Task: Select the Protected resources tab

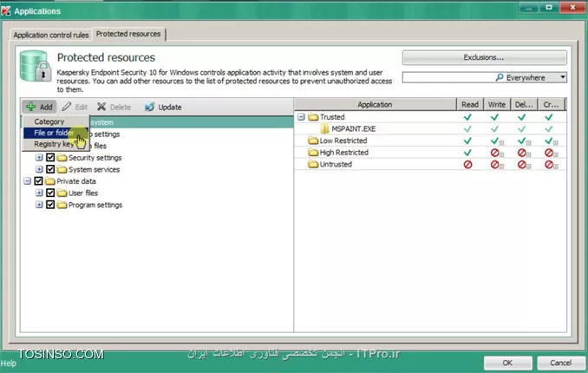Action: click(x=128, y=34)
